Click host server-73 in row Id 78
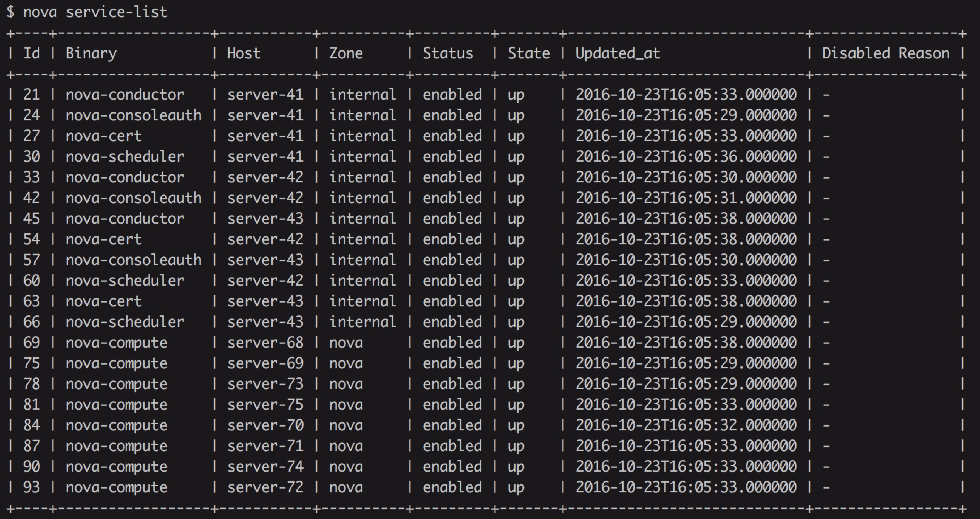This screenshot has width=980, height=519. coord(265,384)
